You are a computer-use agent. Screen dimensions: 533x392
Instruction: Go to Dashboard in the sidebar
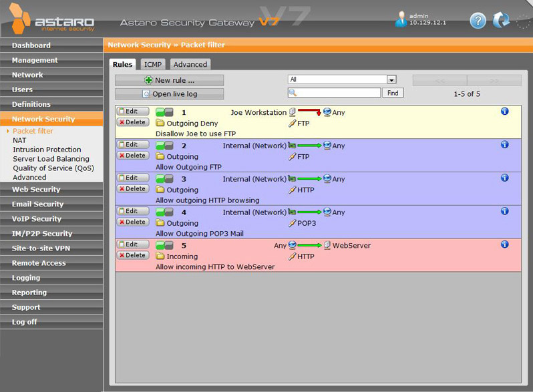51,45
